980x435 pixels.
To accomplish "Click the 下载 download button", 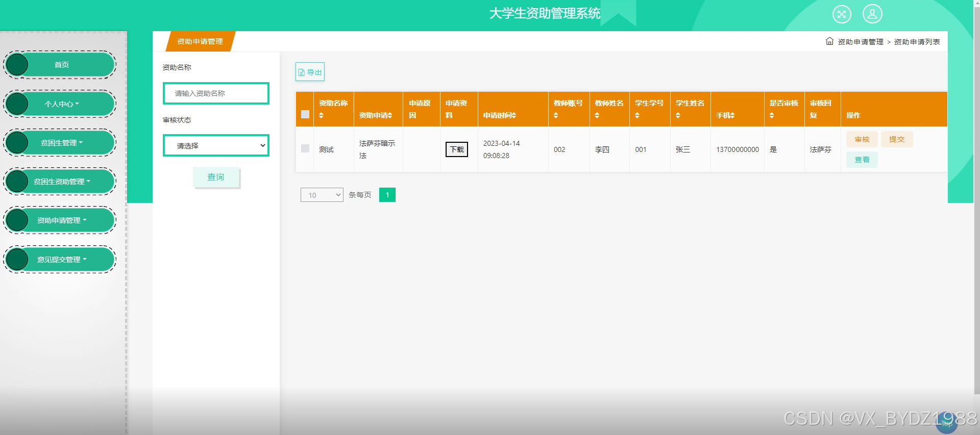I will point(457,149).
